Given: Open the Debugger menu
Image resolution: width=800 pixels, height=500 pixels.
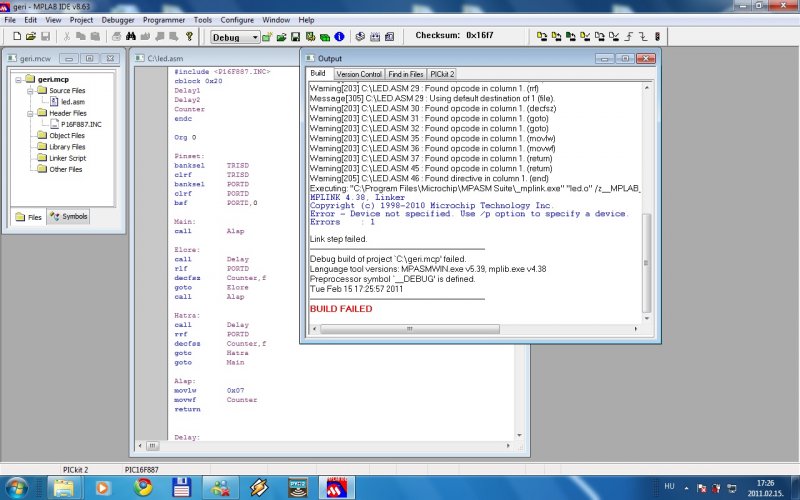Looking at the screenshot, I should coord(118,20).
